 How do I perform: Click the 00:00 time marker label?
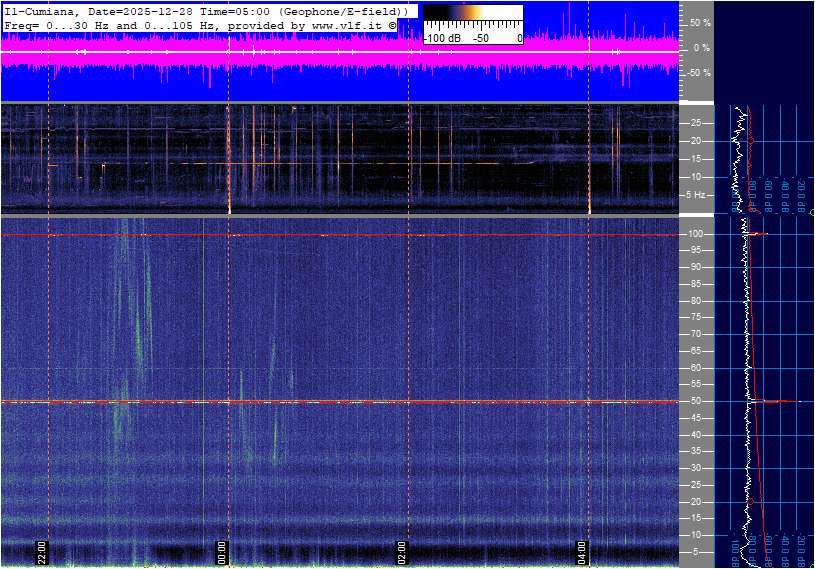pos(222,552)
